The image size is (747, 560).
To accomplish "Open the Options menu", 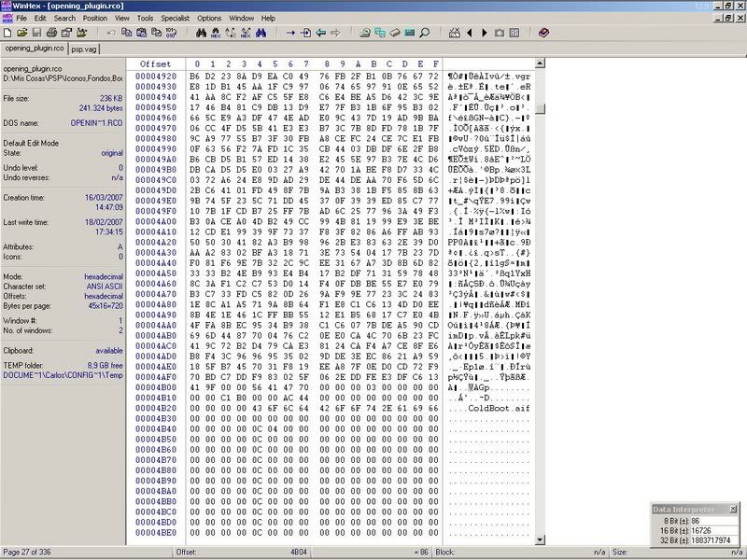I will 209,18.
